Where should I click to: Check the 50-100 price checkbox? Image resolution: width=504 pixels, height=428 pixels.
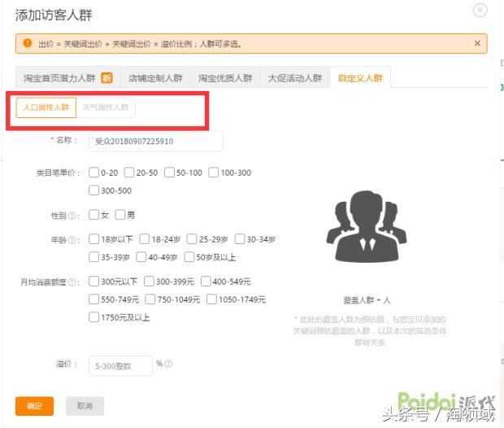tap(169, 173)
